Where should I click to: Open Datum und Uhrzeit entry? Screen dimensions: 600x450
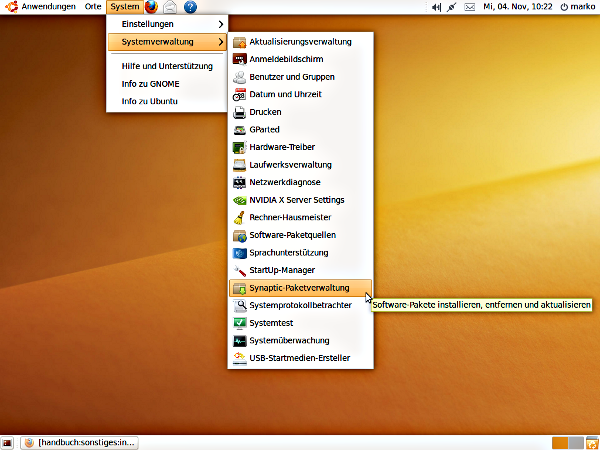tap(300, 95)
